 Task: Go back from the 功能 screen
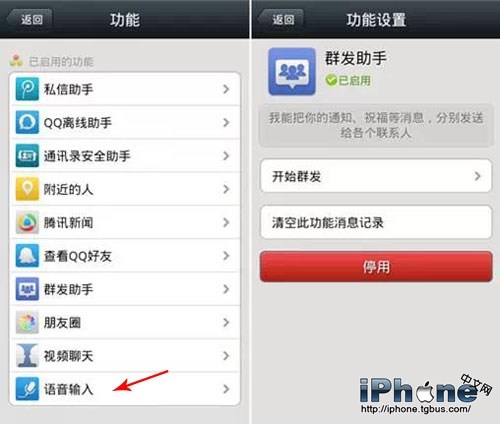[30, 20]
